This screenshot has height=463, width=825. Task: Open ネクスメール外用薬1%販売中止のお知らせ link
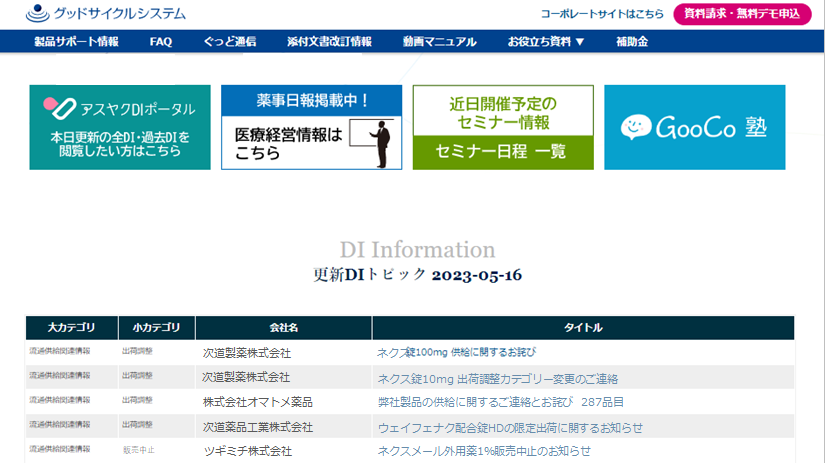pyautogui.click(x=484, y=451)
